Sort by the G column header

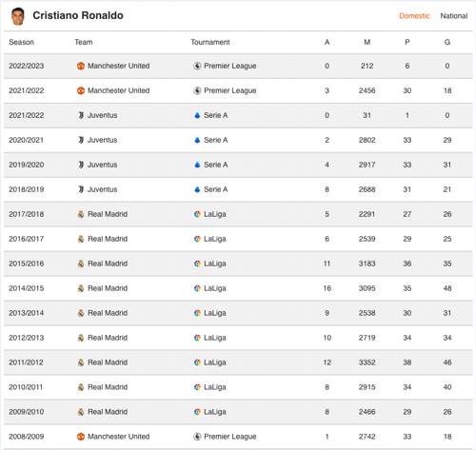pyautogui.click(x=447, y=42)
